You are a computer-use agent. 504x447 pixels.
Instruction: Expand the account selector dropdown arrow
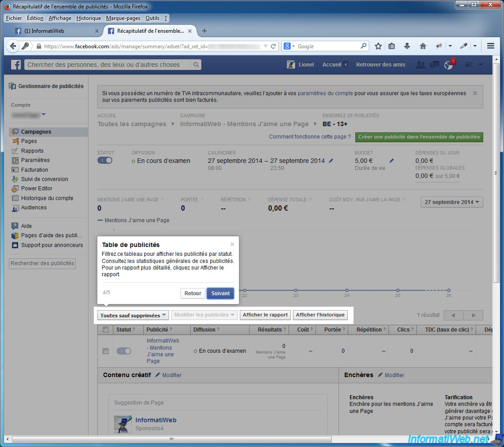[44, 114]
